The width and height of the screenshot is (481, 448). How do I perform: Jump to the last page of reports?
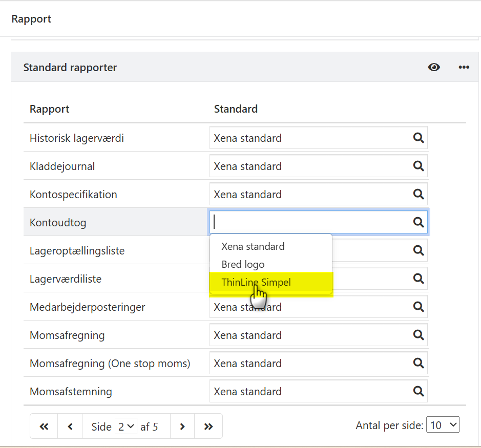point(208,426)
